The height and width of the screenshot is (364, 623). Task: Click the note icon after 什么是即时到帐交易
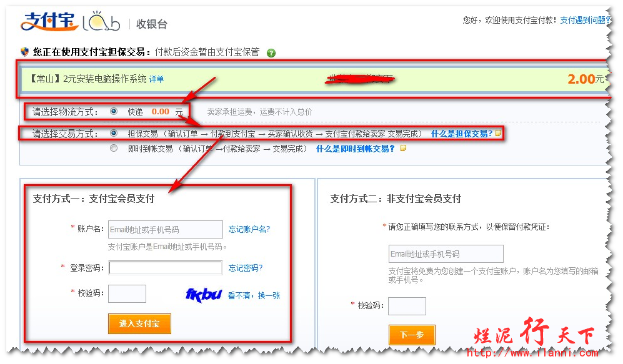pyautogui.click(x=403, y=148)
